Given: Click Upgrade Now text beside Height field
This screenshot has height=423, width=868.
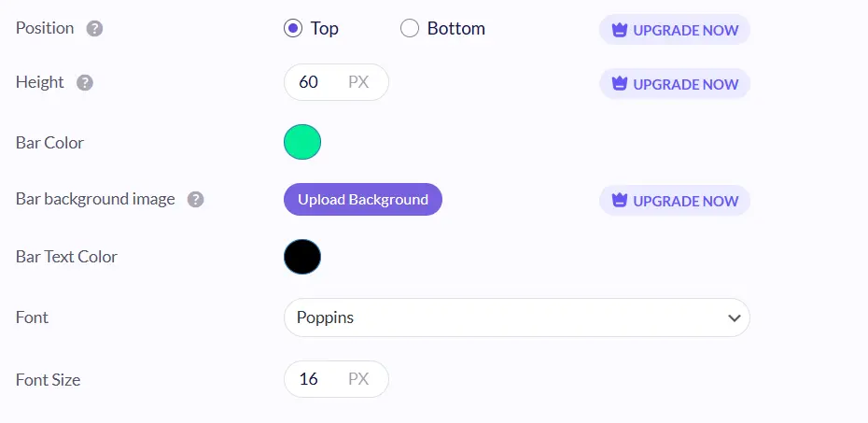Looking at the screenshot, I should tap(686, 84).
